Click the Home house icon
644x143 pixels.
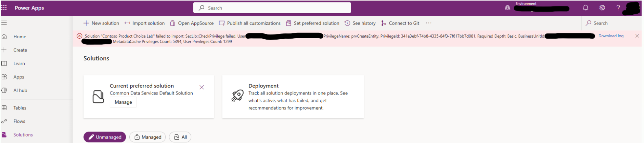coord(4,37)
